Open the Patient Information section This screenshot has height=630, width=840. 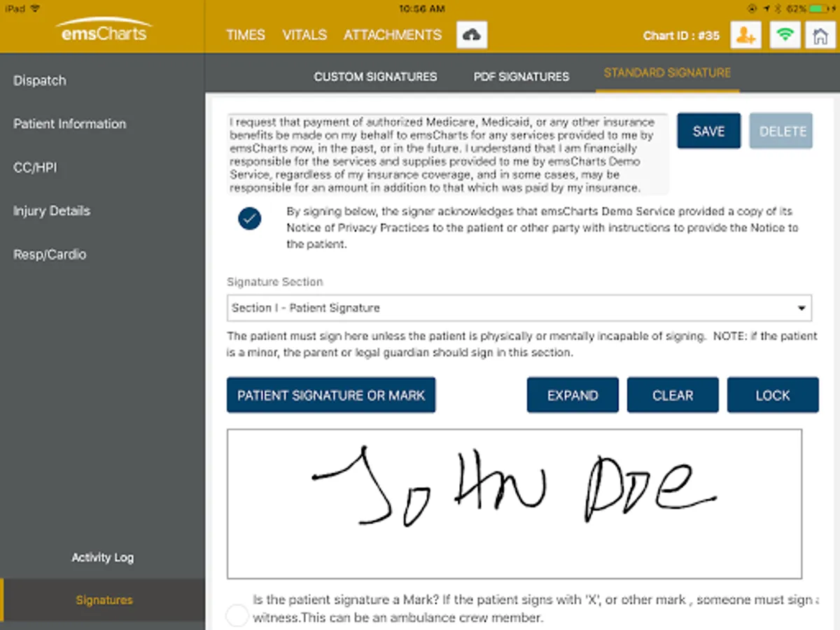tap(70, 124)
